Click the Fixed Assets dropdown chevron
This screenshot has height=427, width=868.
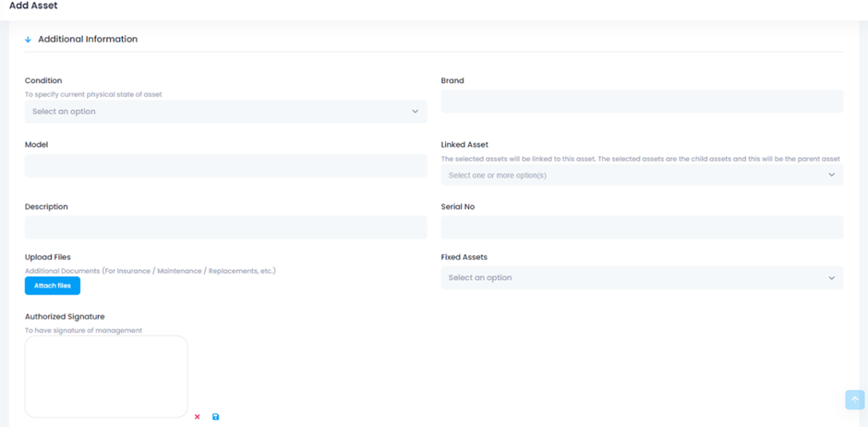point(831,277)
